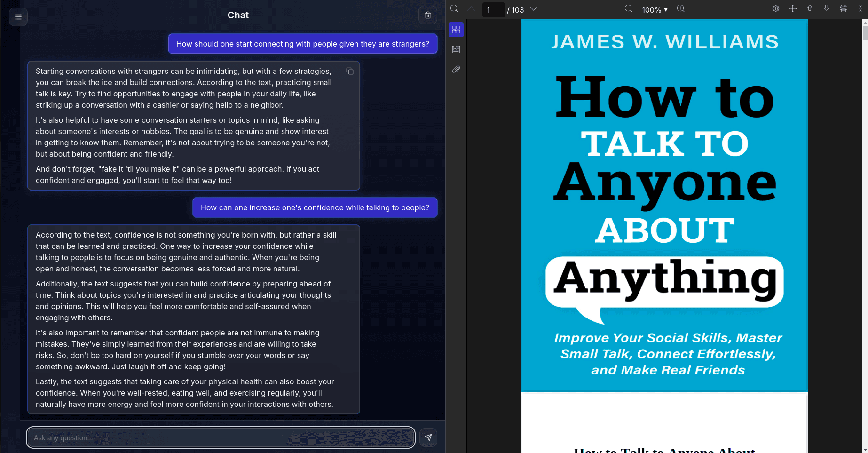Viewport: 868px width, 453px height.
Task: Click paragraph starting 'Lastly, the text suggests'
Action: tap(185, 393)
